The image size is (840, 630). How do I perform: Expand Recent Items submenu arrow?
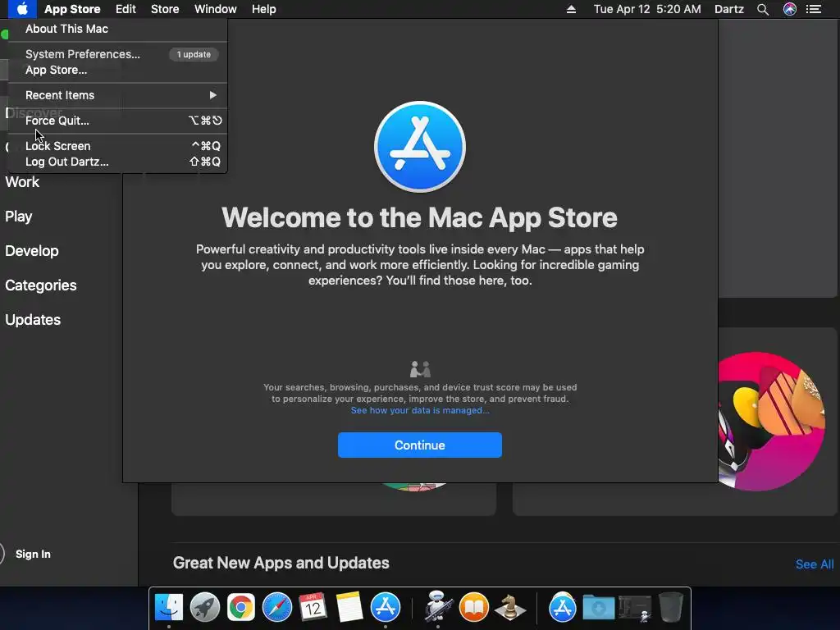click(213, 95)
